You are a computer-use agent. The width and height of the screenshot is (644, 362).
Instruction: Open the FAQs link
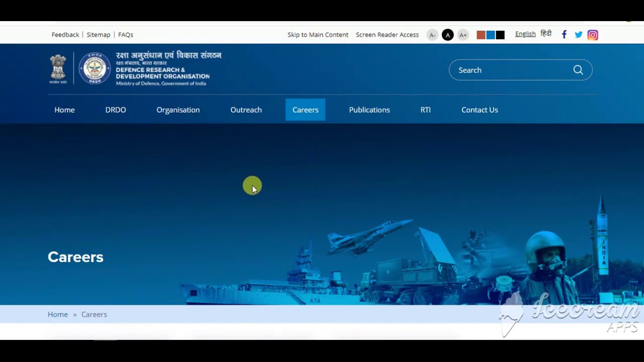(126, 35)
